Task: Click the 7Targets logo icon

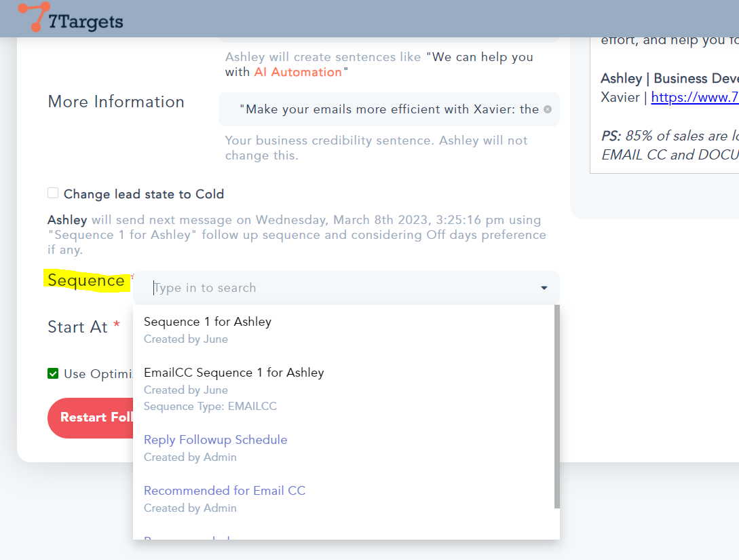Action: point(34,17)
